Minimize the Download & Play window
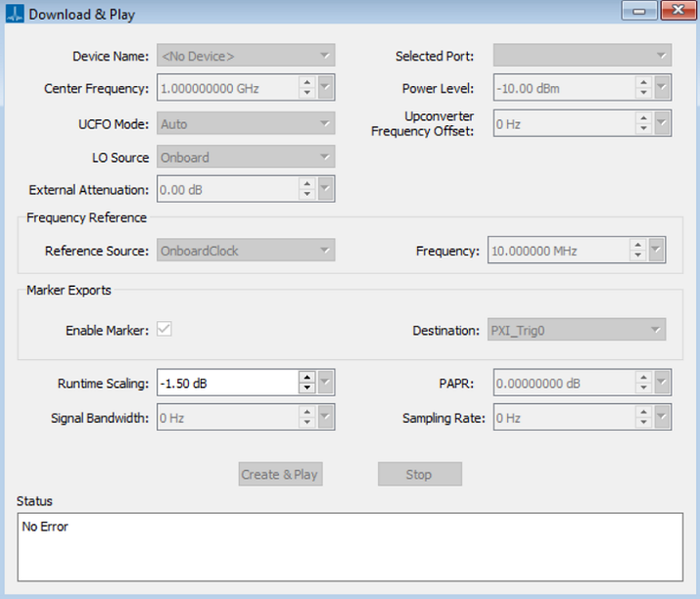Viewport: 700px width, 599px height. (639, 11)
